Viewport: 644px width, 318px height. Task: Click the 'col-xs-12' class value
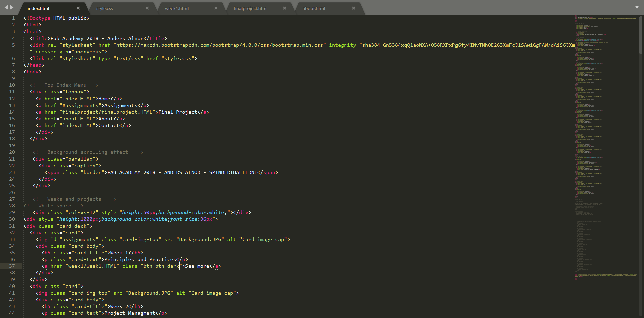(82, 212)
